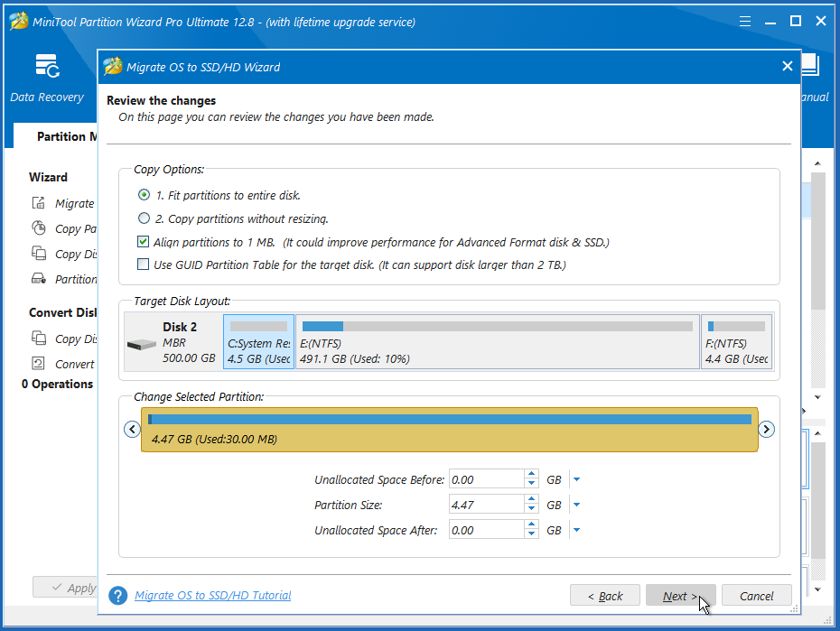The height and width of the screenshot is (631, 840).
Task: Close the Migrate OS wizard dialog
Action: coord(787,66)
